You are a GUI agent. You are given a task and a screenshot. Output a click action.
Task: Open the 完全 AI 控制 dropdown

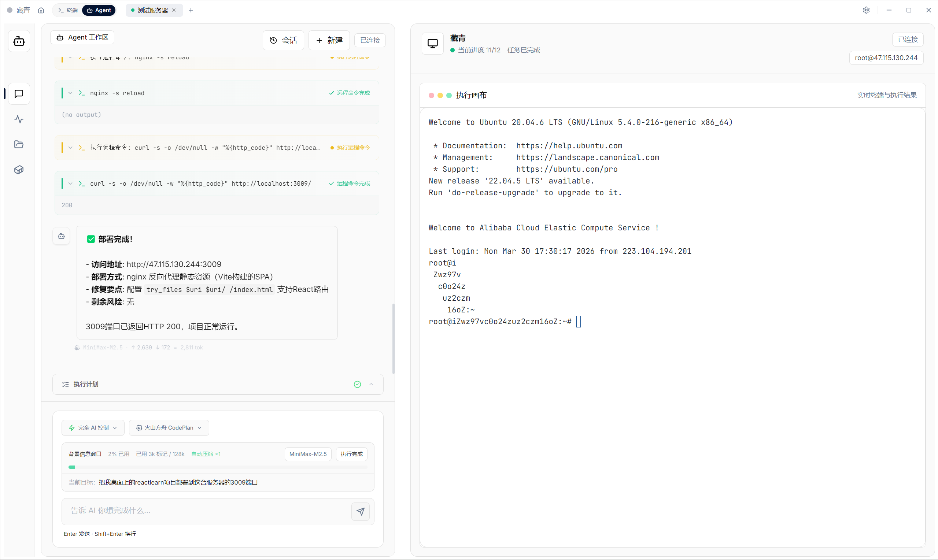point(92,427)
